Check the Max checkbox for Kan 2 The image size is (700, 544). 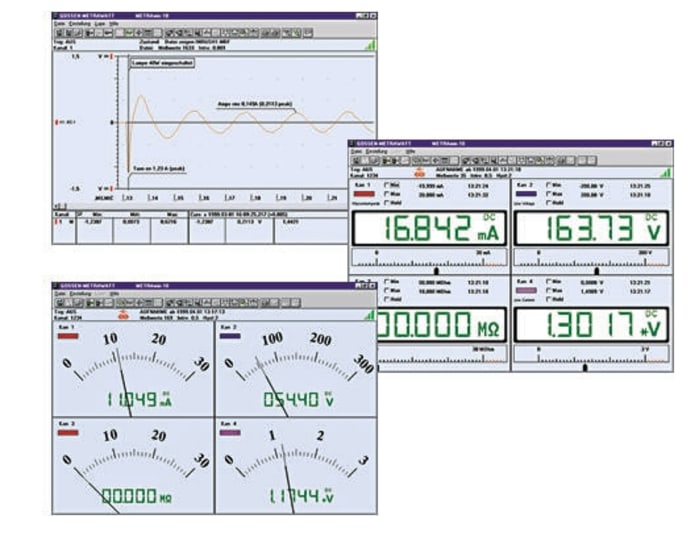point(548,195)
